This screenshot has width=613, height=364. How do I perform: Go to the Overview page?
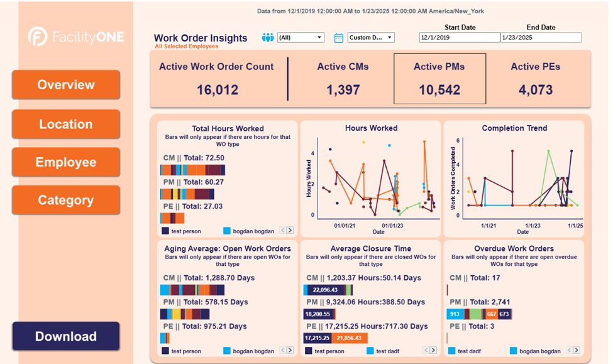click(x=65, y=84)
